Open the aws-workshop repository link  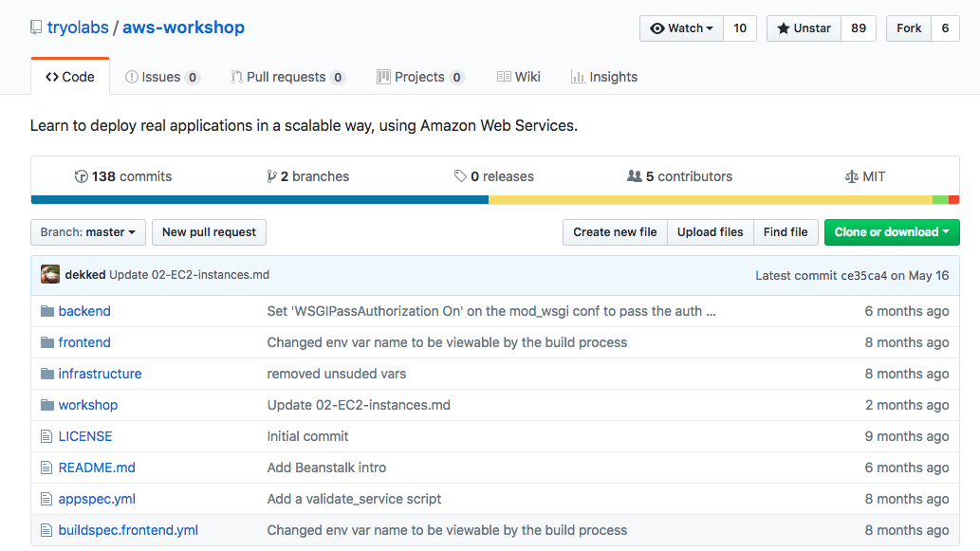(x=184, y=28)
